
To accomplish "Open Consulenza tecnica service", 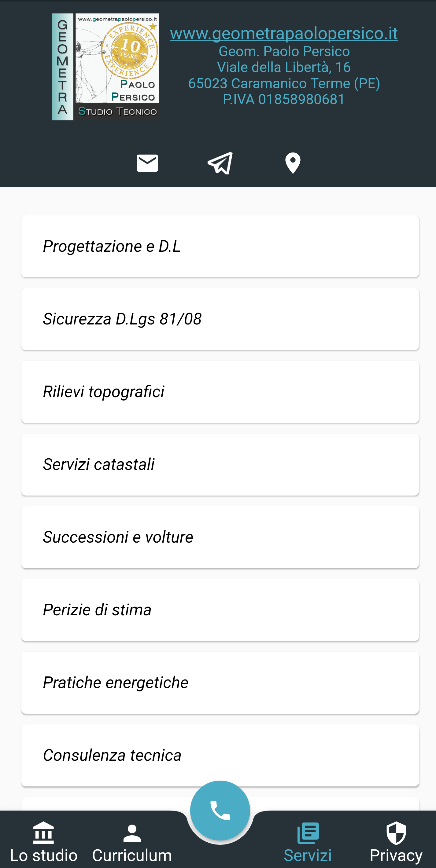I will (x=220, y=756).
